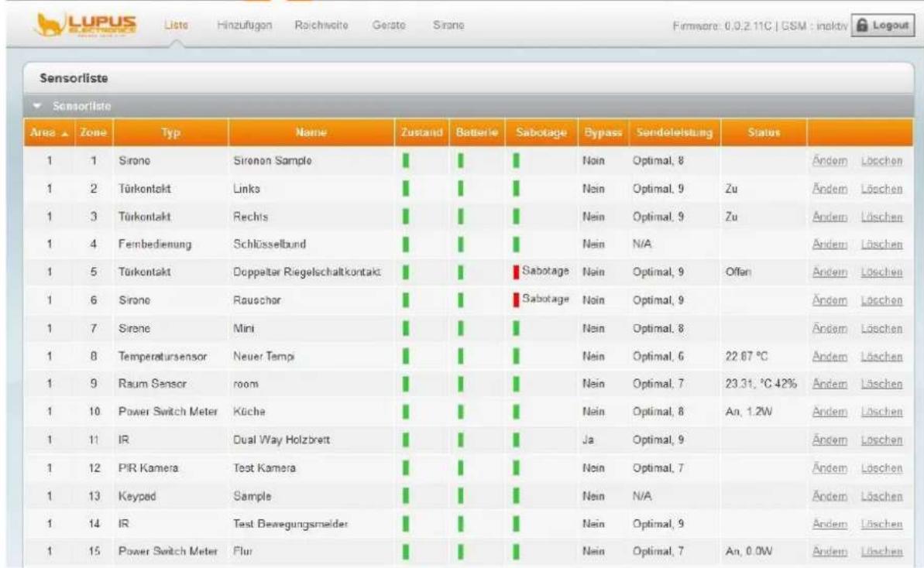Viewport: 924px width, 568px height.
Task: Click green Sabotage indicator for Mini
Action: coord(516,328)
